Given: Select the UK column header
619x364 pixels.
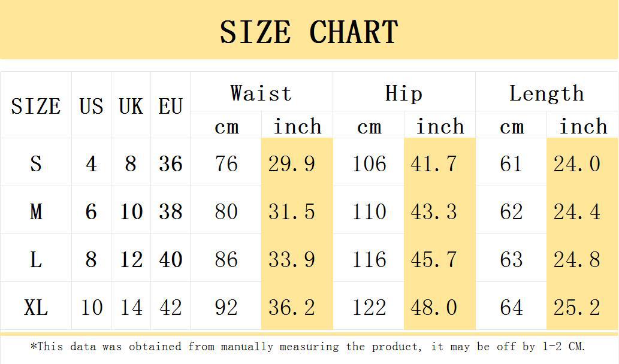Looking at the screenshot, I should (x=131, y=105).
